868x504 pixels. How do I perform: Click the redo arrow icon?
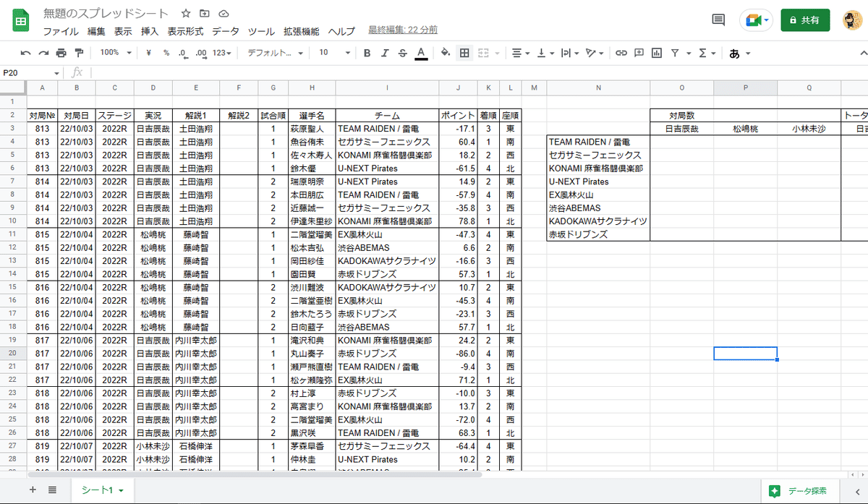coord(43,53)
